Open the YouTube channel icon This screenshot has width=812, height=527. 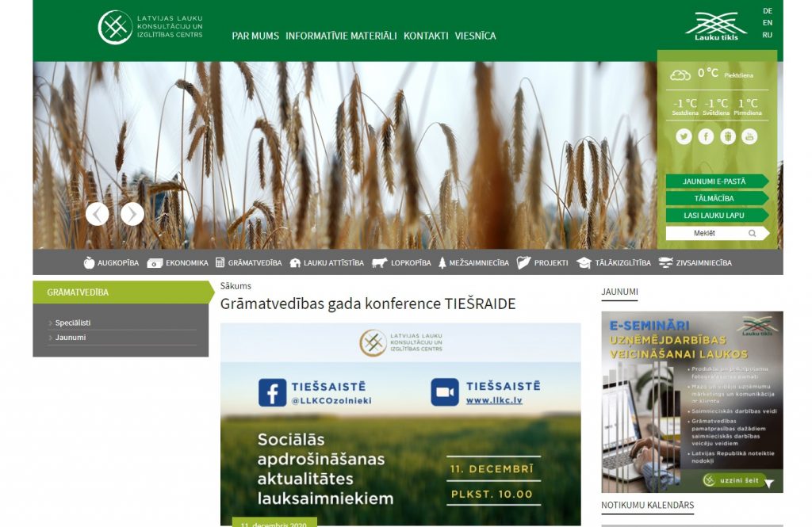point(749,136)
